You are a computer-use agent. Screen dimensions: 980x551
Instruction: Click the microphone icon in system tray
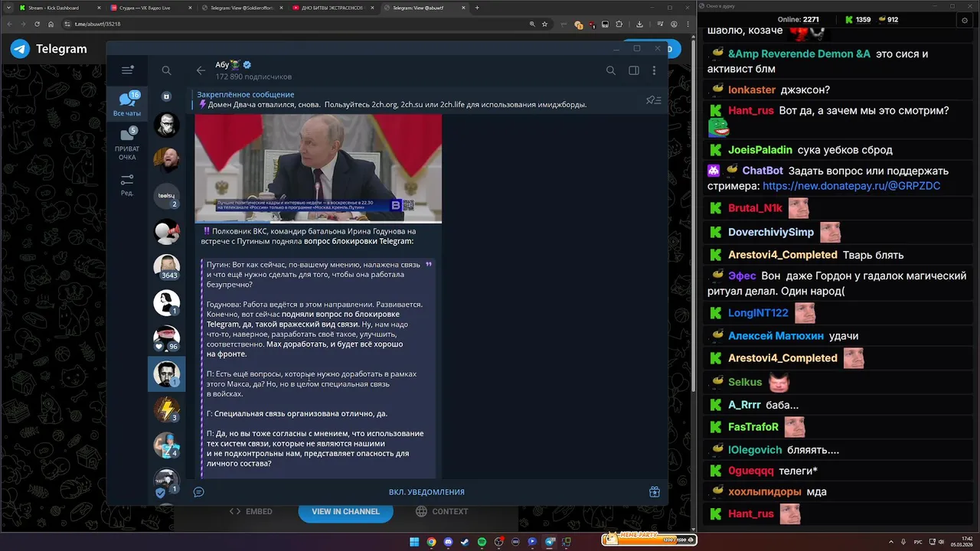tap(903, 542)
